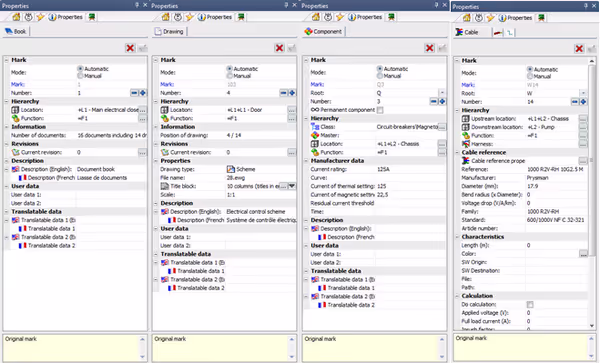Viewport: 600px width, 363px height.
Task: Click browse button for Function in Drawing panel
Action: click(292, 119)
